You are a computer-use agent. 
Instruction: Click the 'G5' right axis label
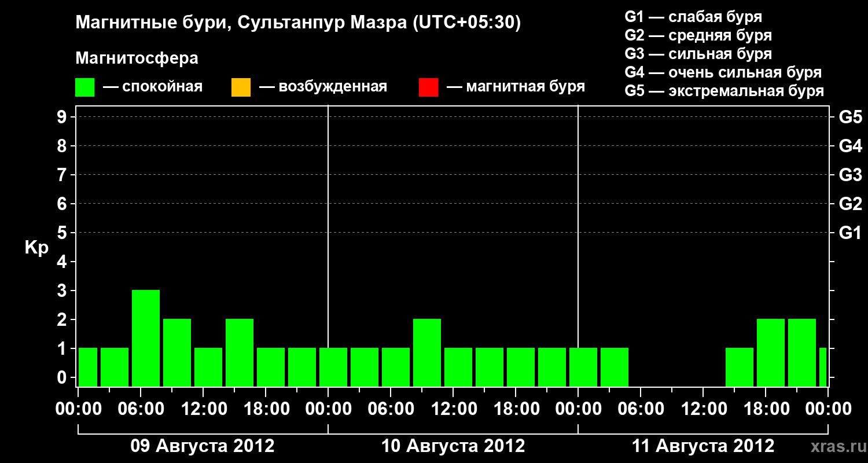tap(851, 117)
